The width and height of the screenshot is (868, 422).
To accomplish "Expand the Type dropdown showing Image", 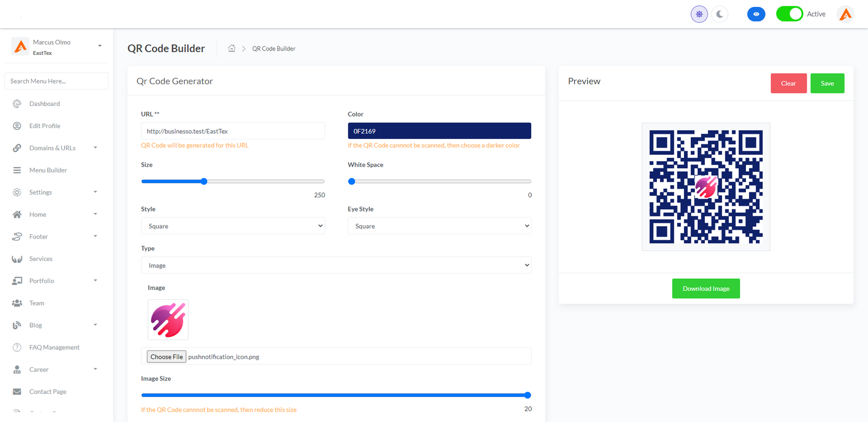I will 336,265.
